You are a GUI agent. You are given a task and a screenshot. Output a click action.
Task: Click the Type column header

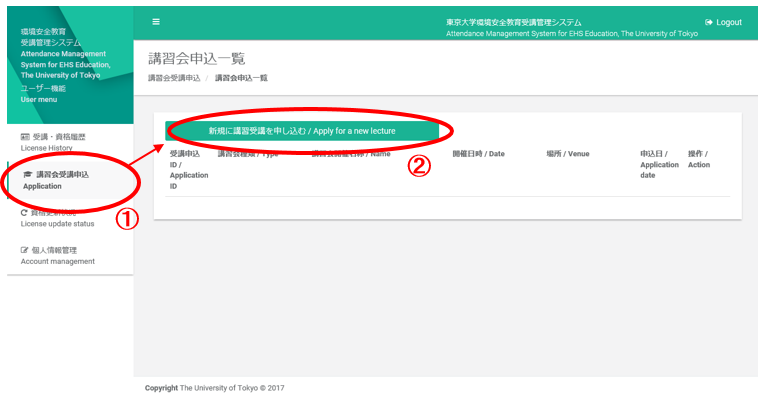tap(248, 154)
